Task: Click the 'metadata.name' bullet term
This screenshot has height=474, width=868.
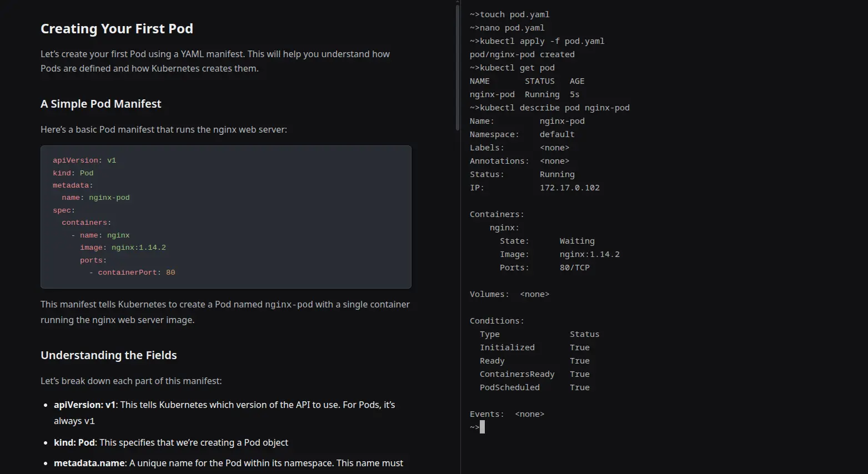Action: pyautogui.click(x=89, y=463)
